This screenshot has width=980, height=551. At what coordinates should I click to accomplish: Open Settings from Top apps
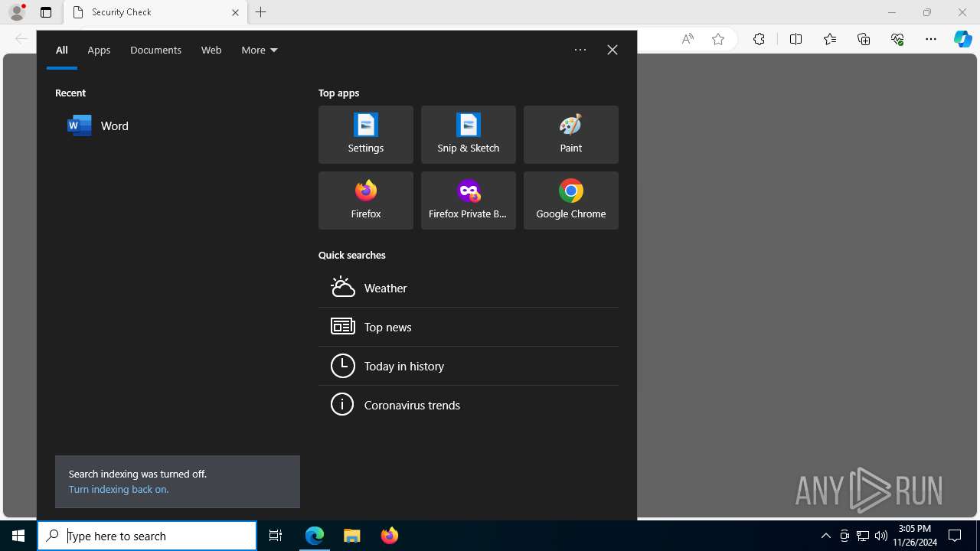click(365, 135)
